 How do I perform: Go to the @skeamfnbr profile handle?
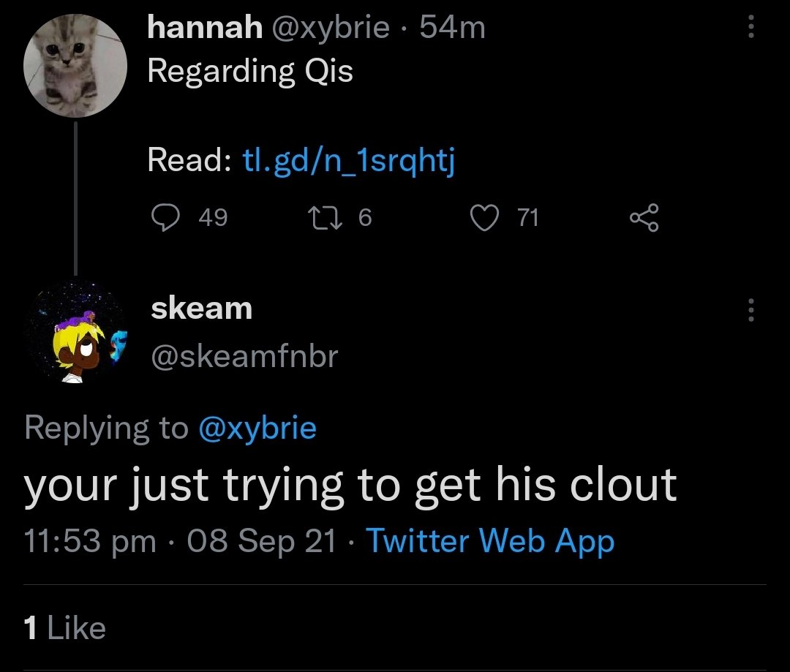pyautogui.click(x=244, y=356)
